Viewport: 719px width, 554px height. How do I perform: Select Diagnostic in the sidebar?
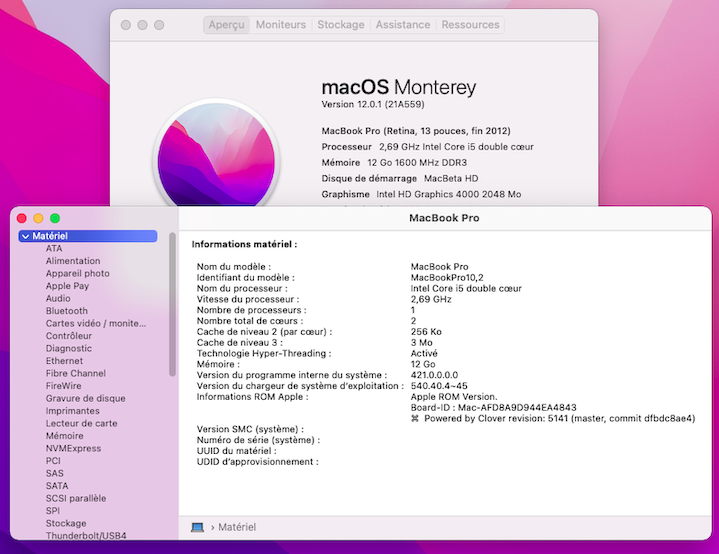pyautogui.click(x=69, y=349)
